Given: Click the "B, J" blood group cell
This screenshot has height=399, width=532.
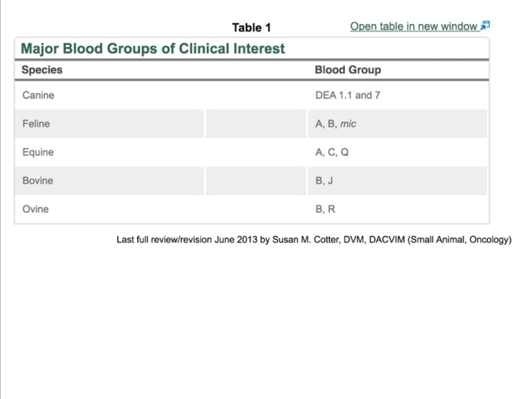Looking at the screenshot, I should 324,181.
